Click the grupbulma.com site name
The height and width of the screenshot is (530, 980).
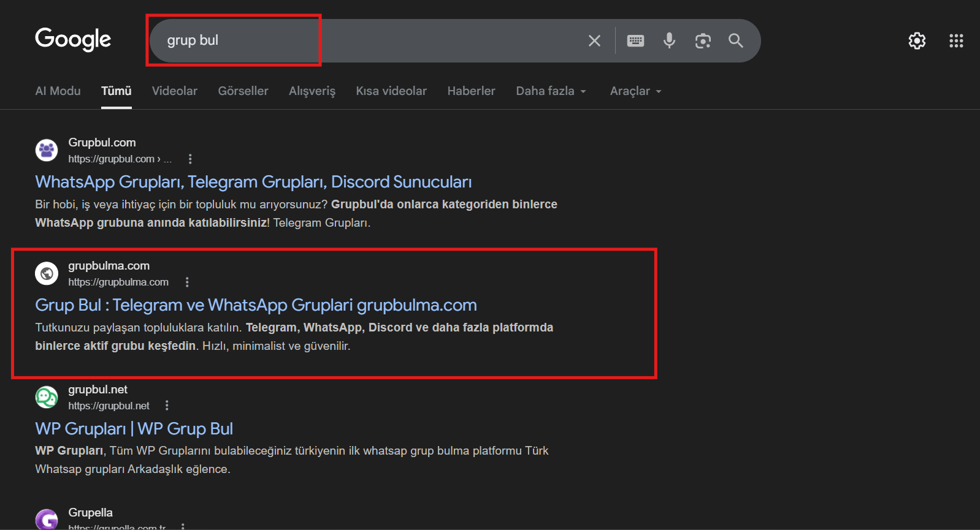[109, 266]
